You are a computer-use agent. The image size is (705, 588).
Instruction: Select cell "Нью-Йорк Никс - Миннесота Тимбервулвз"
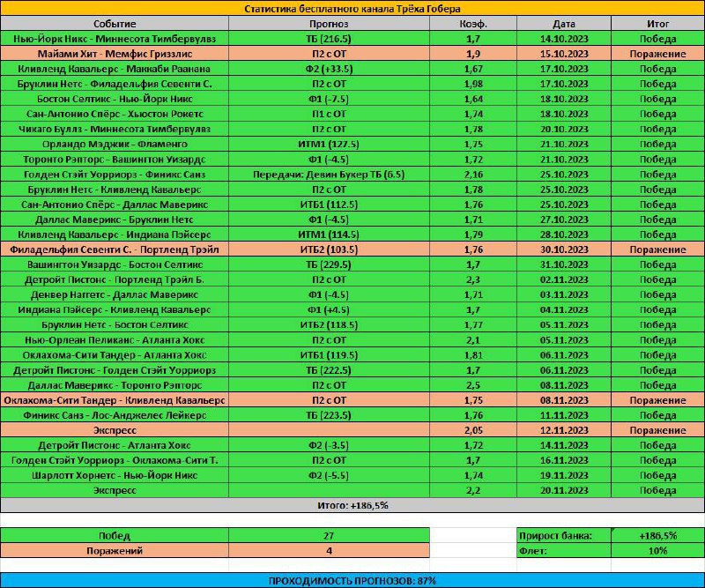115,39
